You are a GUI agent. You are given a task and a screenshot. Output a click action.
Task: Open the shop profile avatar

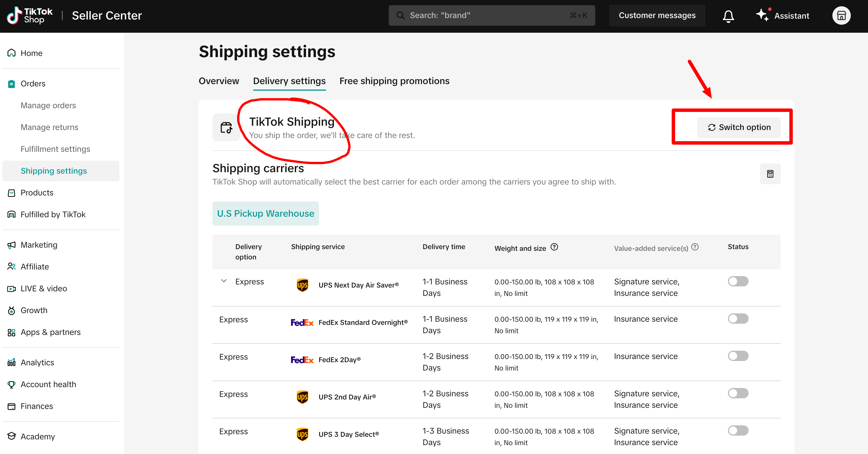click(x=841, y=15)
